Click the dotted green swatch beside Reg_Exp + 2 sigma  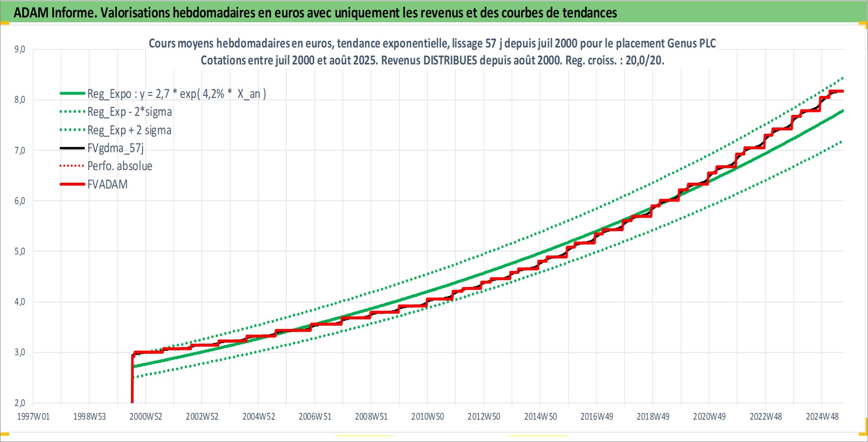tap(72, 130)
